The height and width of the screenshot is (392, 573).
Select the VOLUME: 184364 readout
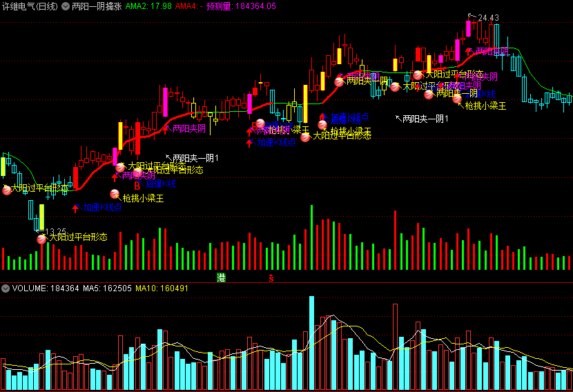pos(46,288)
